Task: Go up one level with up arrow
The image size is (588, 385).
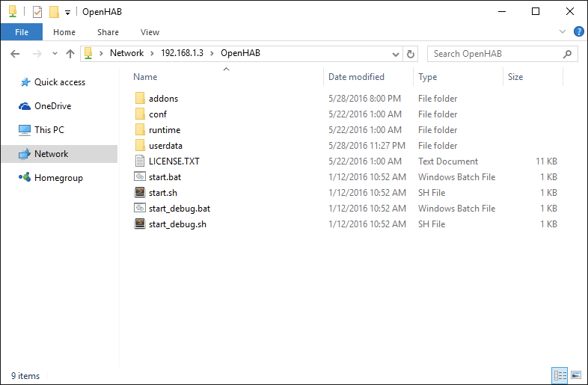Action: 70,54
